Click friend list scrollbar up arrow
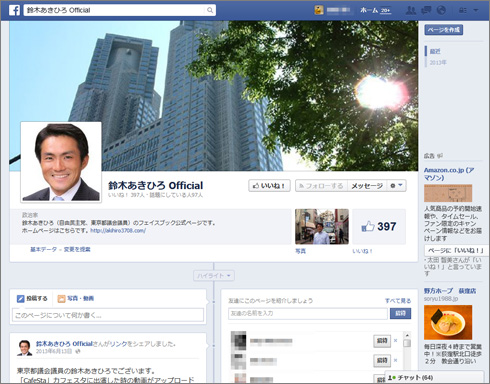This screenshot has width=490, height=384. point(407,335)
